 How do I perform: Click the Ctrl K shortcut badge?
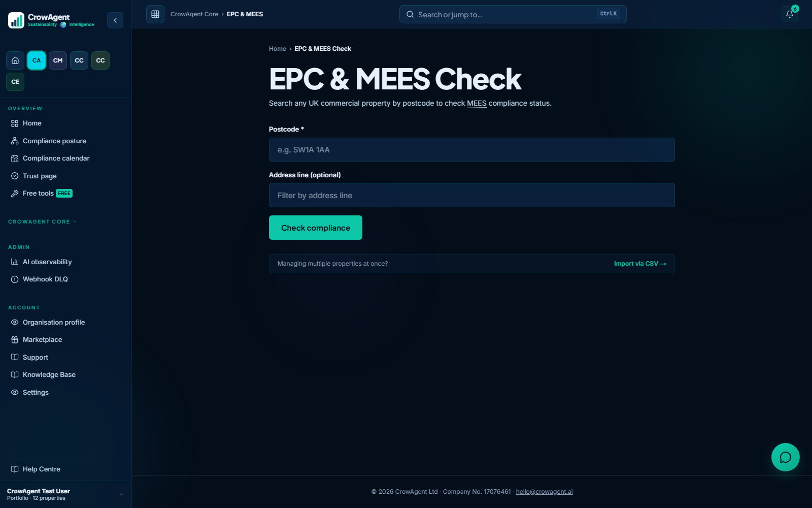[x=608, y=14]
